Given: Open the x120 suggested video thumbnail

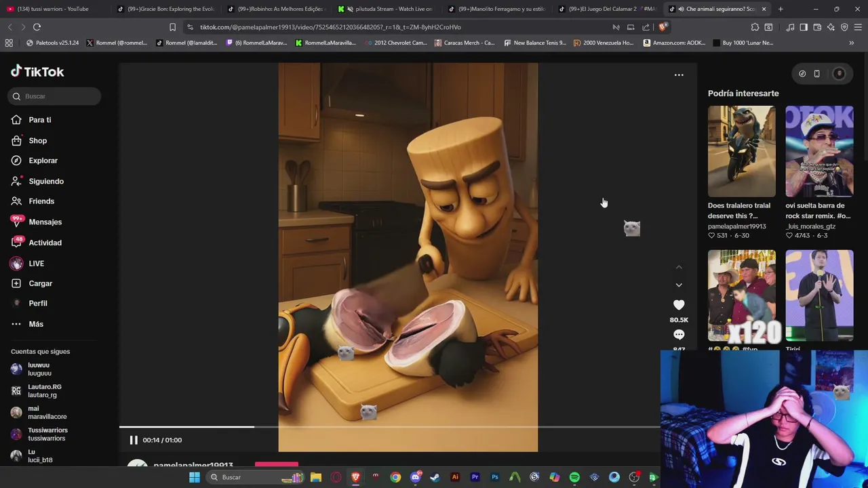Looking at the screenshot, I should [x=742, y=296].
